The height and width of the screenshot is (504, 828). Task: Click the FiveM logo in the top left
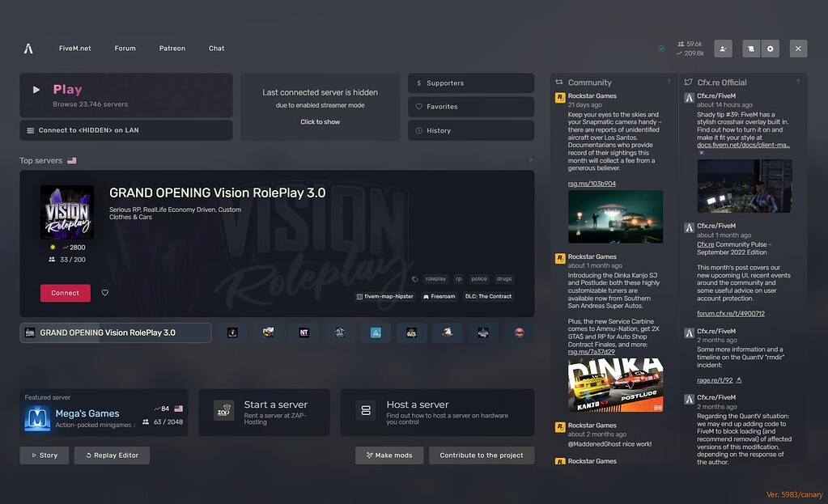pyautogui.click(x=28, y=49)
